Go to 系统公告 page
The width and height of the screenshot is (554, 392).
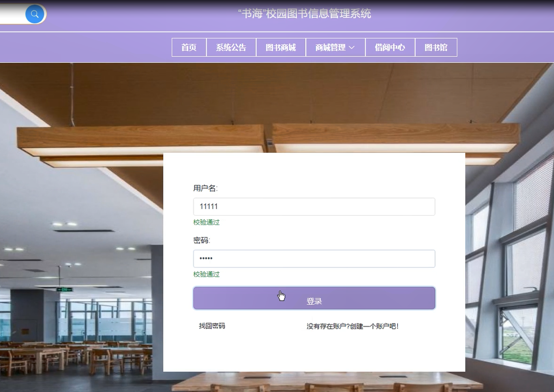231,47
